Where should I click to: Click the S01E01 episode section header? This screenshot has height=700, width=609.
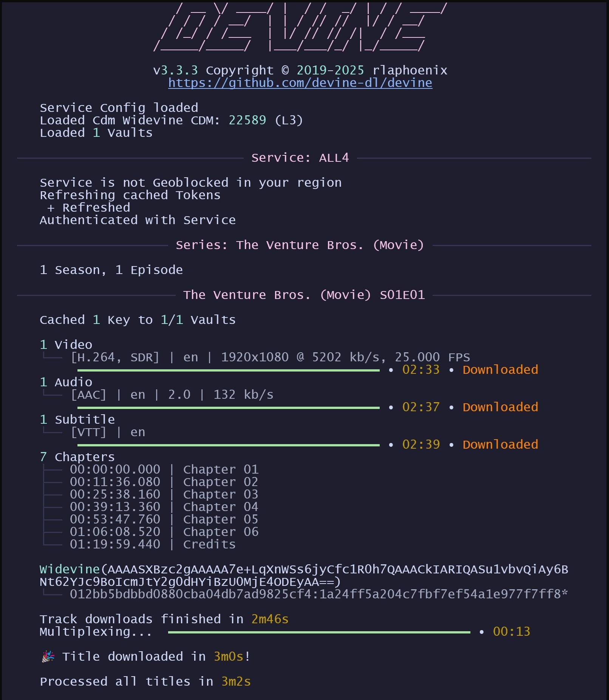pyautogui.click(x=304, y=295)
